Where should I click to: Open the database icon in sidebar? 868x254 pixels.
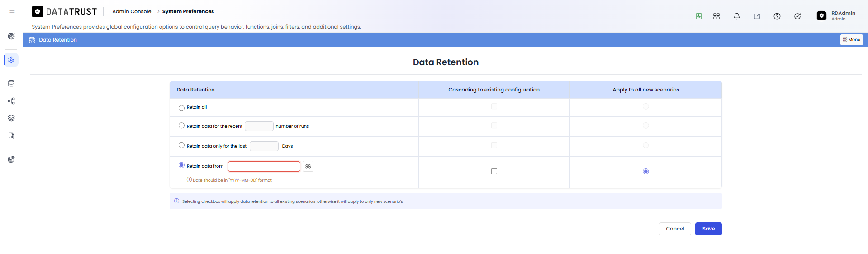point(11,83)
